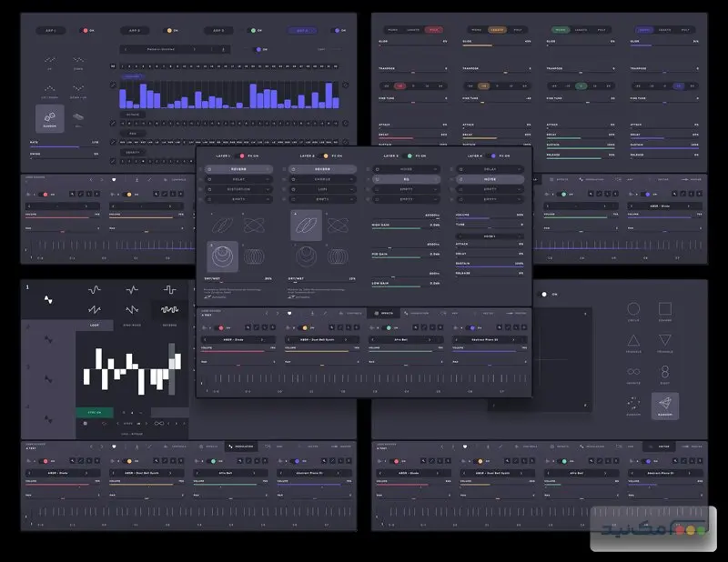Open Layer 1 Distortion effect dropdown
The width and height of the screenshot is (728, 562).
[237, 189]
